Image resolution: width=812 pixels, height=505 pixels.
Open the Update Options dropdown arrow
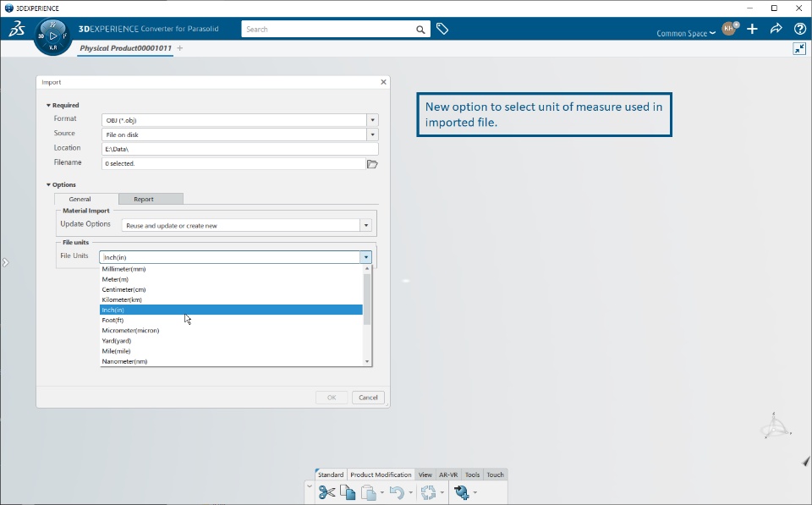tap(366, 225)
